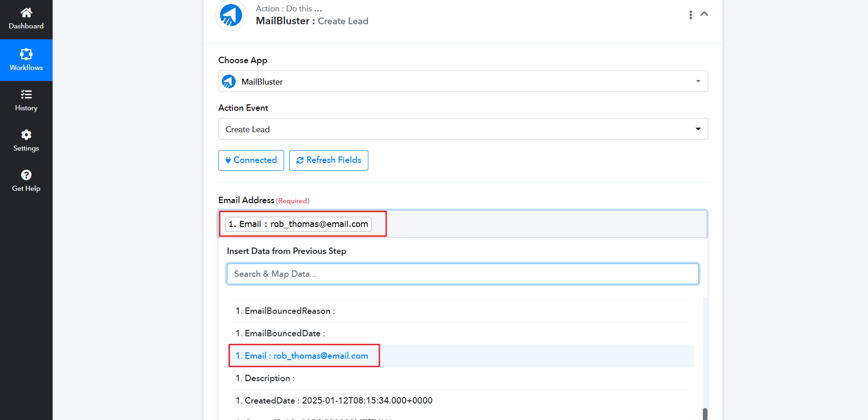This screenshot has width=868, height=420.
Task: Pick the CreatedDate entry in list
Action: pos(334,401)
